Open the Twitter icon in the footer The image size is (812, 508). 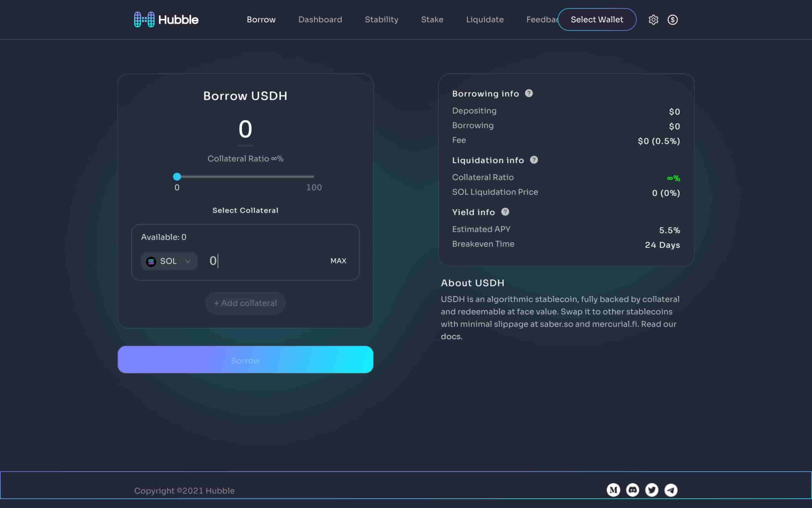coord(651,490)
